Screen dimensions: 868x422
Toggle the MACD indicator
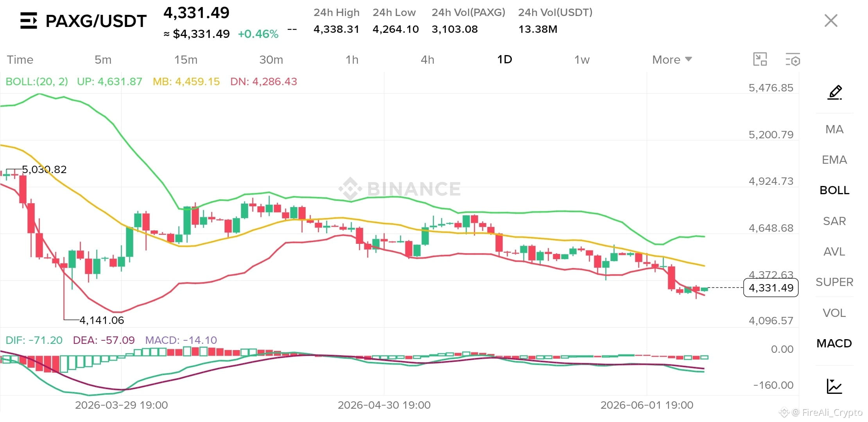(834, 343)
